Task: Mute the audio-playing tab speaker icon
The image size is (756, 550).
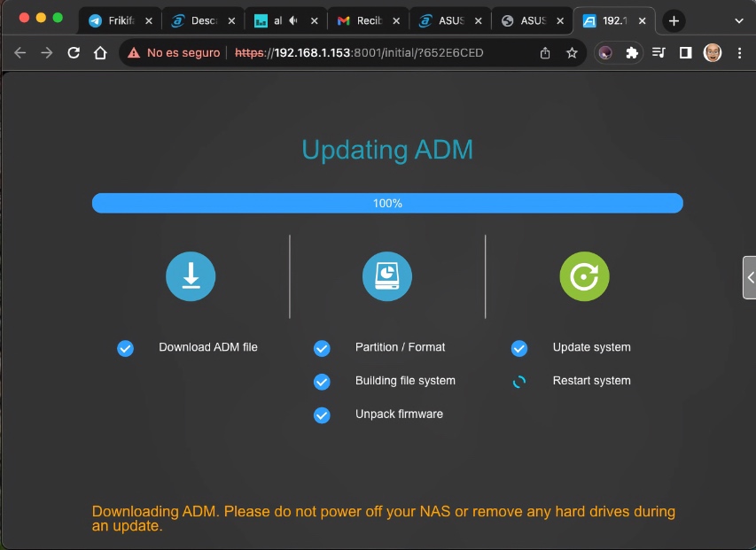Action: 293,20
